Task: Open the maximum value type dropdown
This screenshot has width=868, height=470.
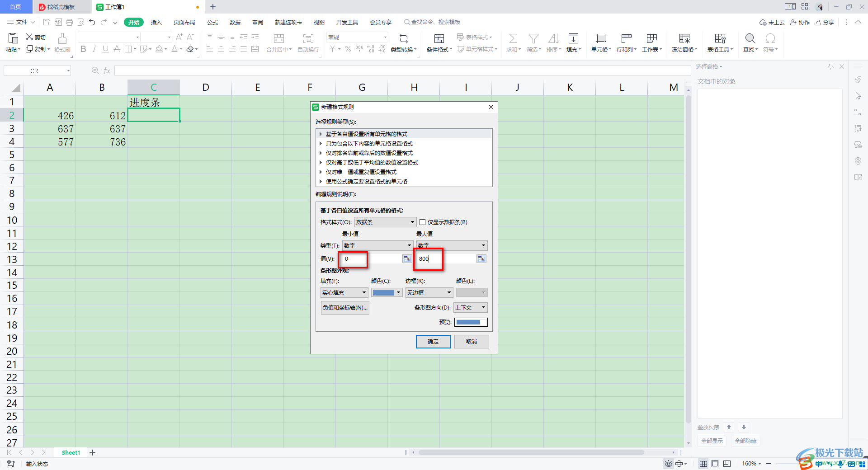Action: pos(452,245)
